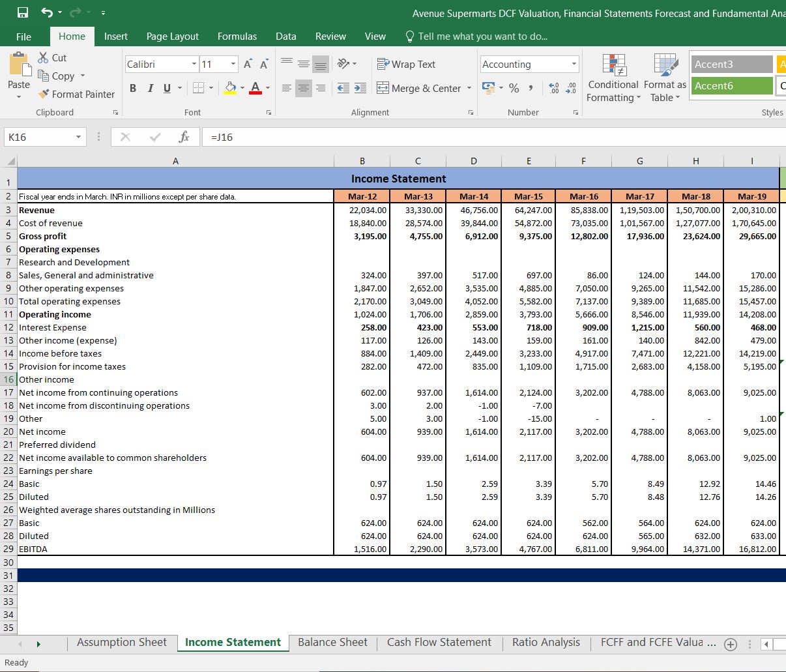Viewport: 786px width, 672px height.
Task: Open the Insert ribbon tab
Action: point(116,37)
